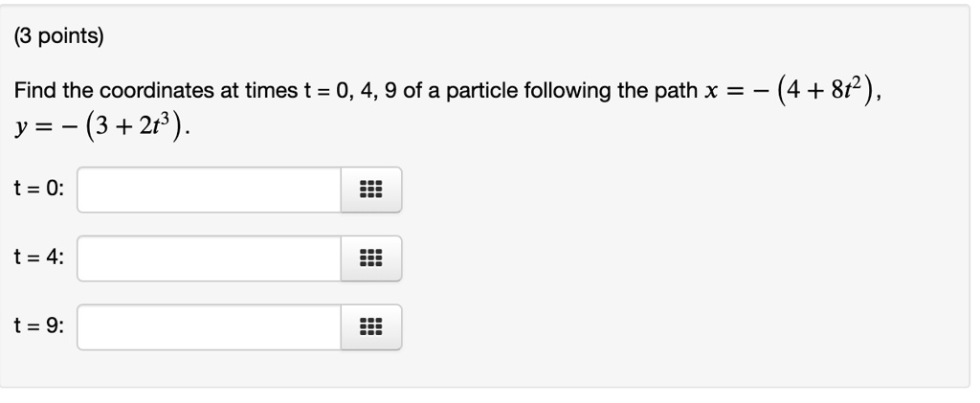Image resolution: width=980 pixels, height=403 pixels.
Task: Open the equation editor grid for t = 4
Action: click(x=371, y=258)
